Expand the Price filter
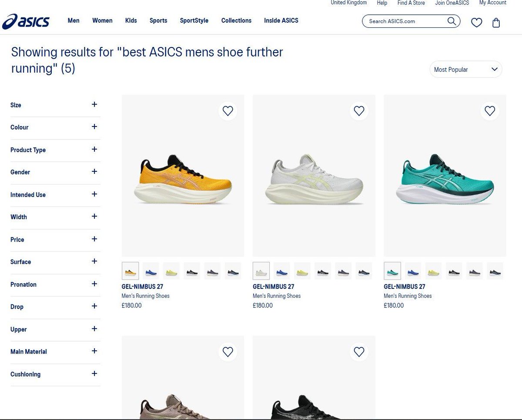Image resolution: width=522 pixels, height=420 pixels. [x=55, y=240]
